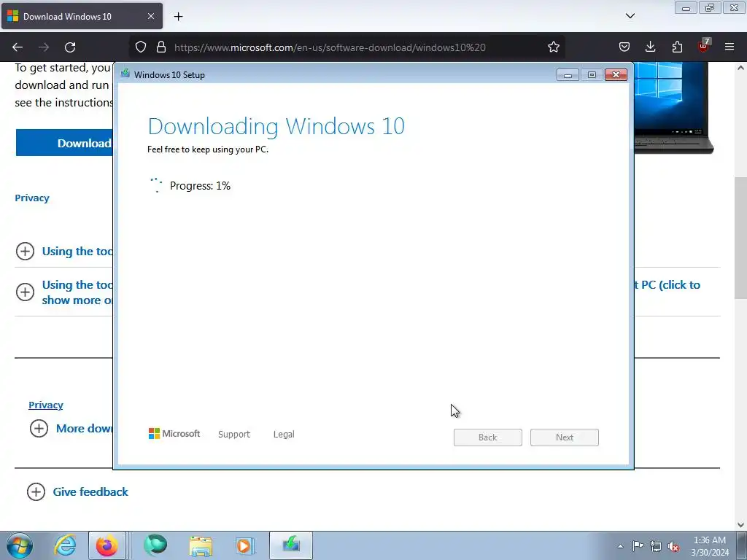Expand the first 'Using the tool' section

pyautogui.click(x=26, y=251)
